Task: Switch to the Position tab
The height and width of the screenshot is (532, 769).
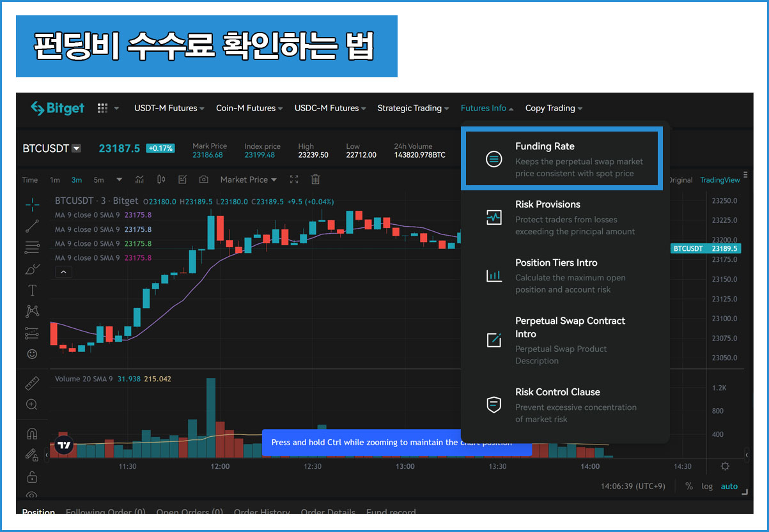Action: coord(38,512)
